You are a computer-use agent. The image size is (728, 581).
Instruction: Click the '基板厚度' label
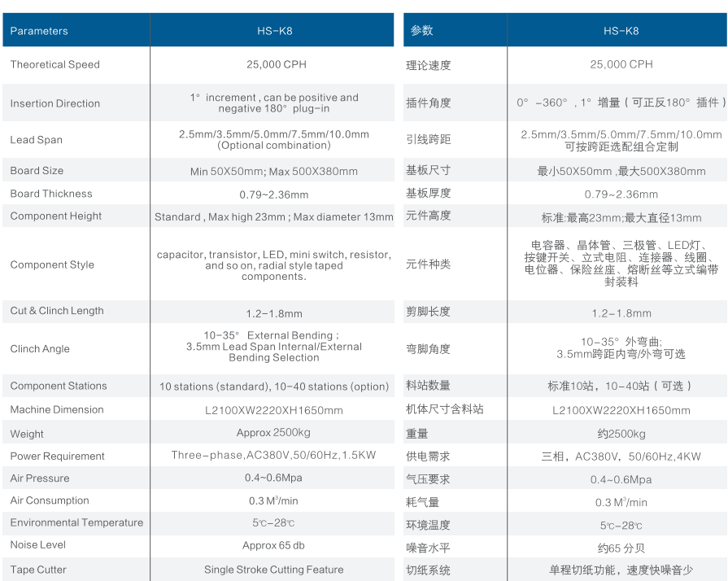click(428, 193)
